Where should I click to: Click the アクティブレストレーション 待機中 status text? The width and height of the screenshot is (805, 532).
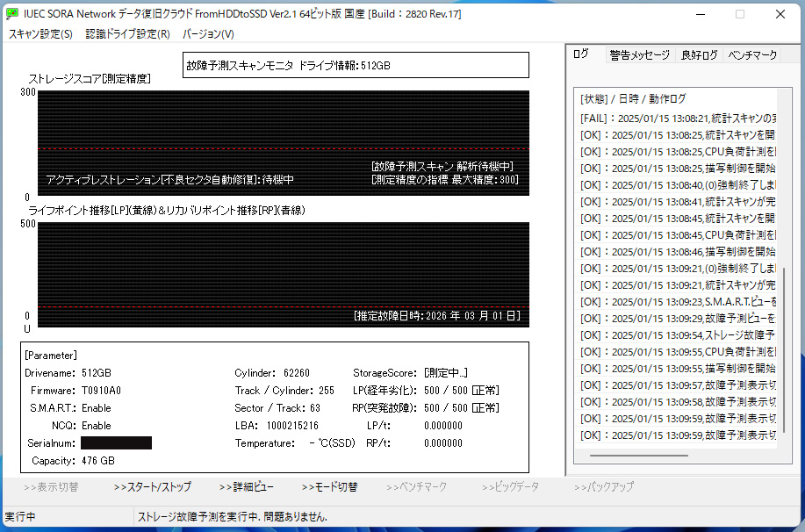coord(170,180)
